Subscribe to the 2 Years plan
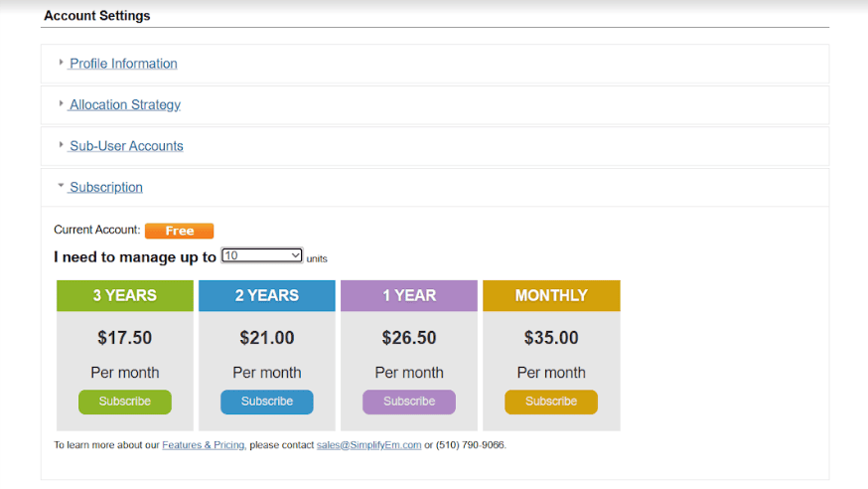 point(267,402)
